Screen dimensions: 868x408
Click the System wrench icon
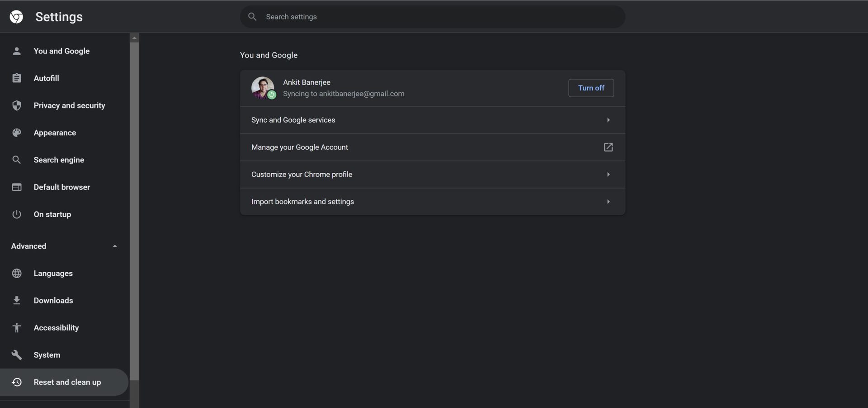17,355
